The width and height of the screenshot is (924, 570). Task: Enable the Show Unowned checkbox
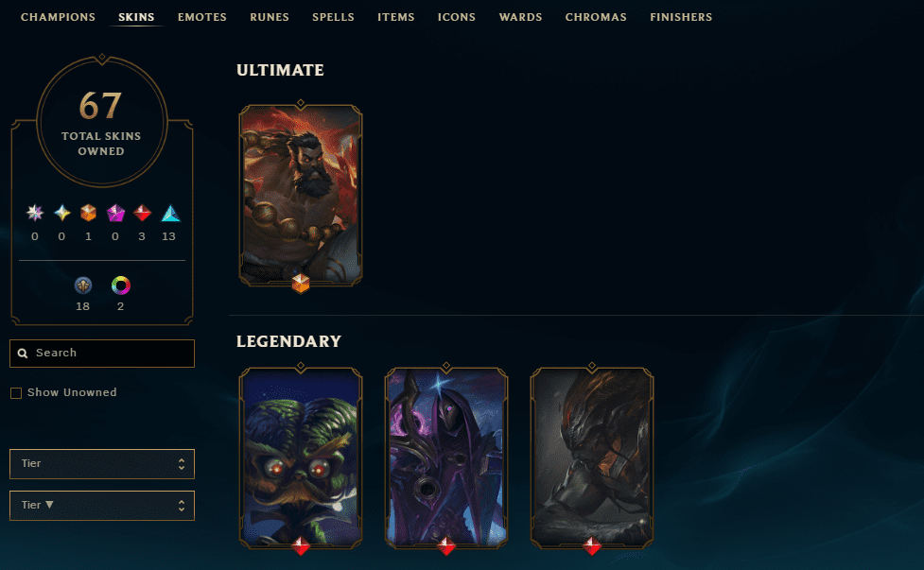click(16, 392)
